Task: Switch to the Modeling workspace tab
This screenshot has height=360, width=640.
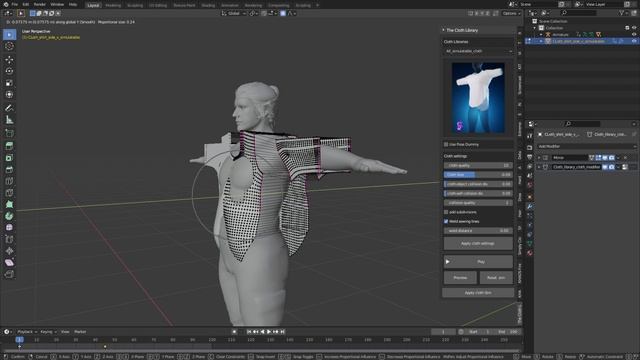Action: (113, 5)
